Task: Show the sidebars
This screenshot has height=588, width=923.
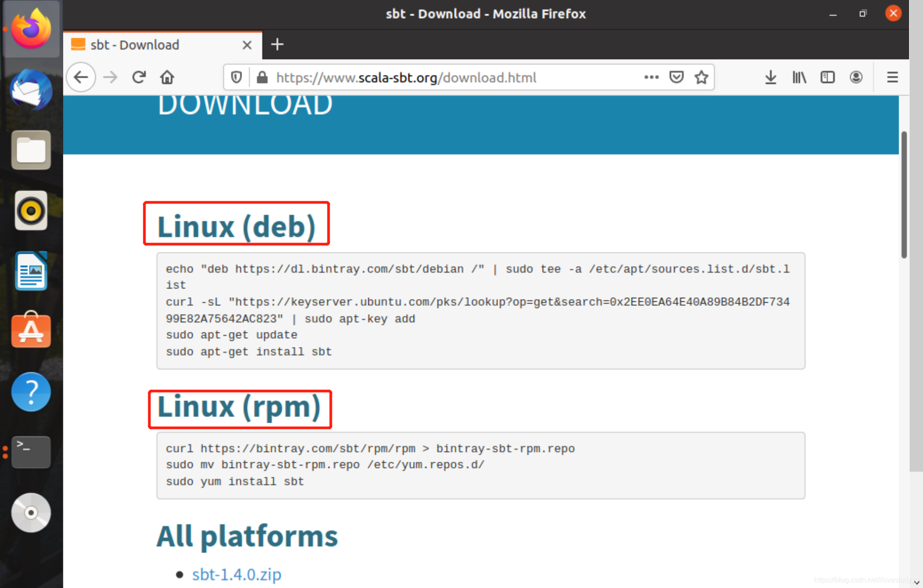Action: click(x=827, y=77)
